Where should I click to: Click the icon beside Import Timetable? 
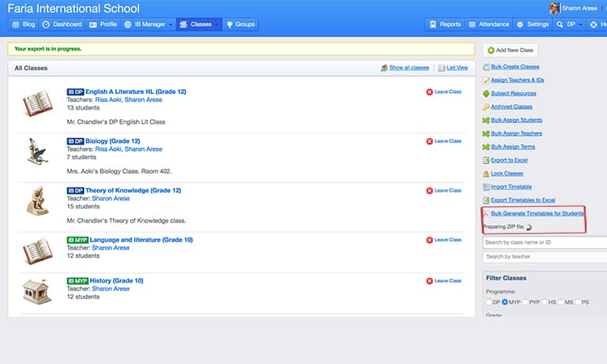point(486,187)
